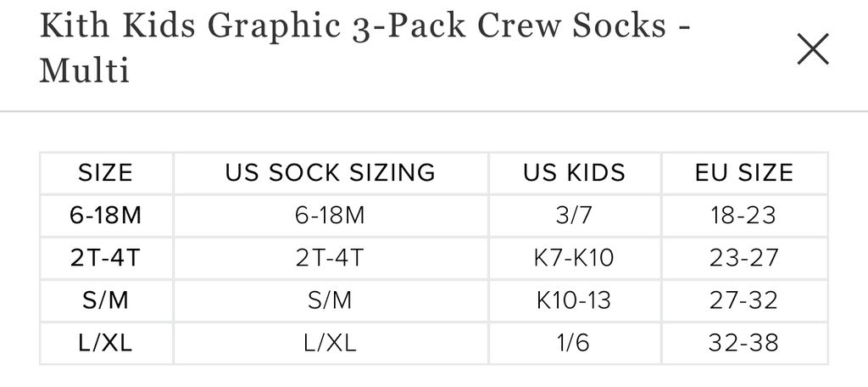Image resolution: width=868 pixels, height=387 pixels.
Task: Select the 1/6 US Kids cell
Action: (575, 343)
